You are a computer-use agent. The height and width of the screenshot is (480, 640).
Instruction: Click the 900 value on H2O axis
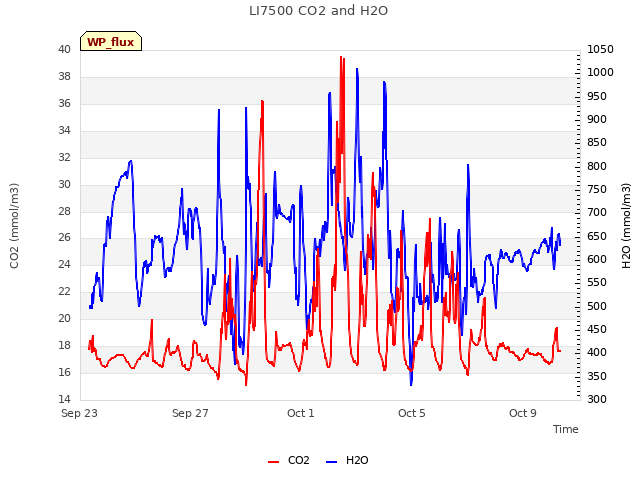597,119
